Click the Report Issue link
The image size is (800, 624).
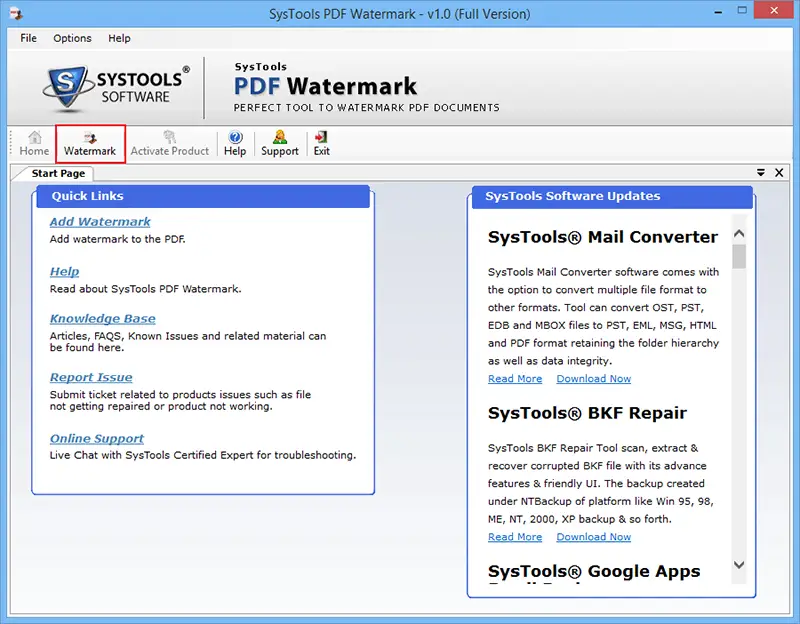click(x=91, y=378)
